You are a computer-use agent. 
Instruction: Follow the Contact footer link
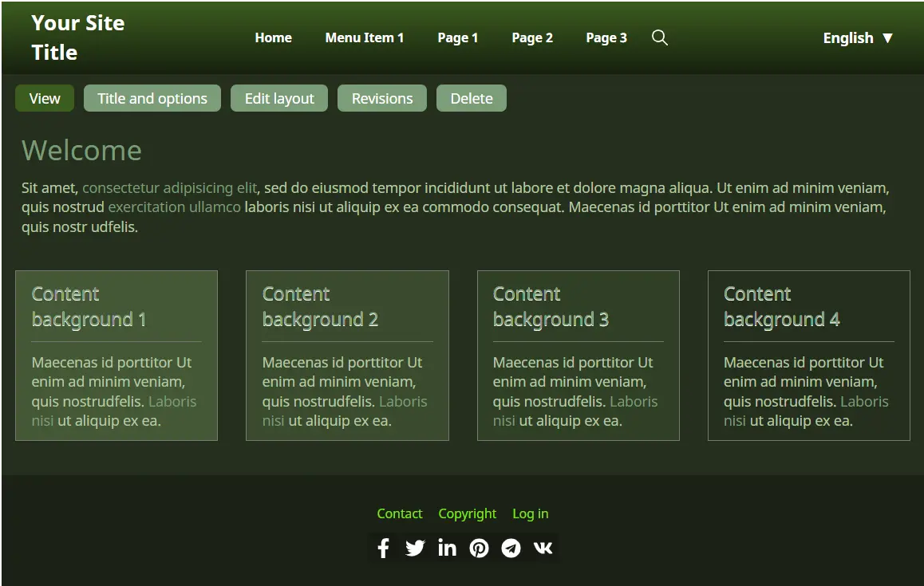(399, 513)
